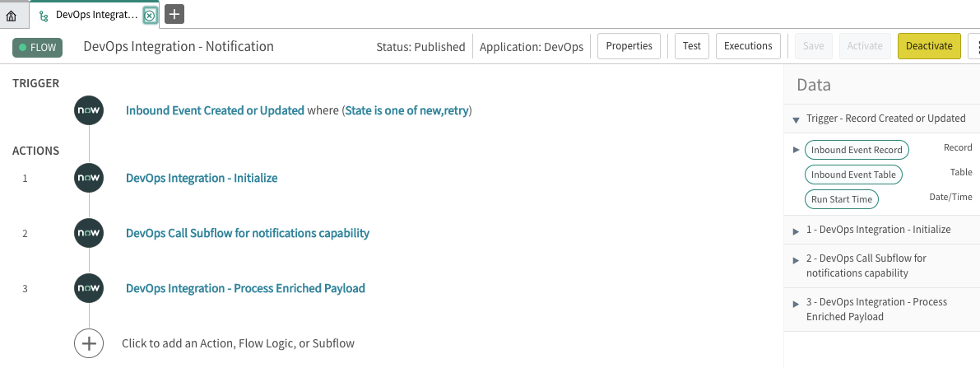Close the DevOps Integration tab
Viewport: 980px width, 368px height.
(150, 15)
